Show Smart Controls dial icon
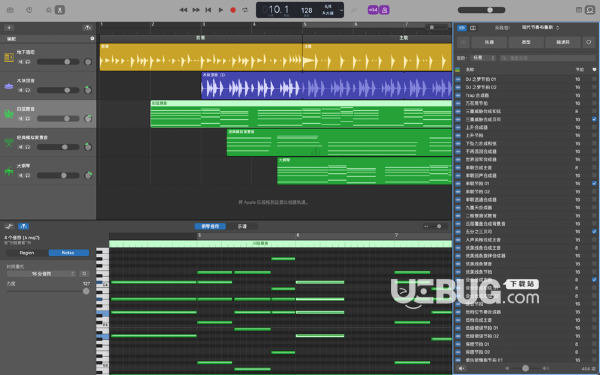The height and width of the screenshot is (375, 600). pyautogui.click(x=48, y=10)
